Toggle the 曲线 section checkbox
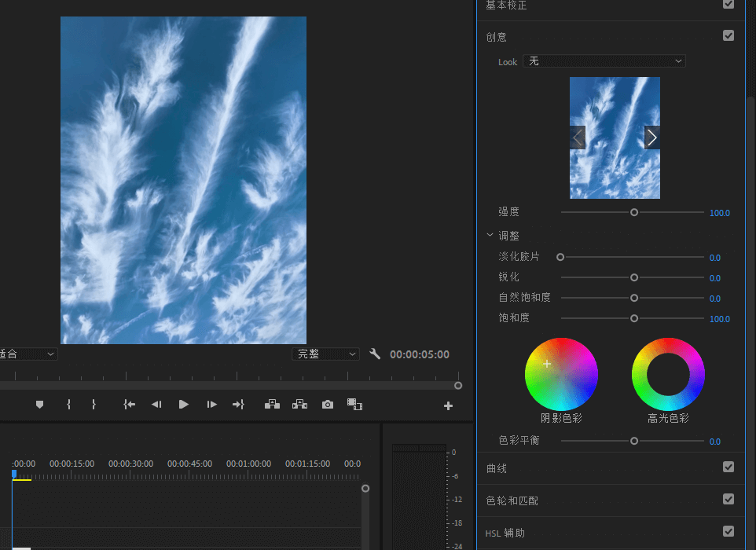The height and width of the screenshot is (550, 756). pyautogui.click(x=728, y=467)
